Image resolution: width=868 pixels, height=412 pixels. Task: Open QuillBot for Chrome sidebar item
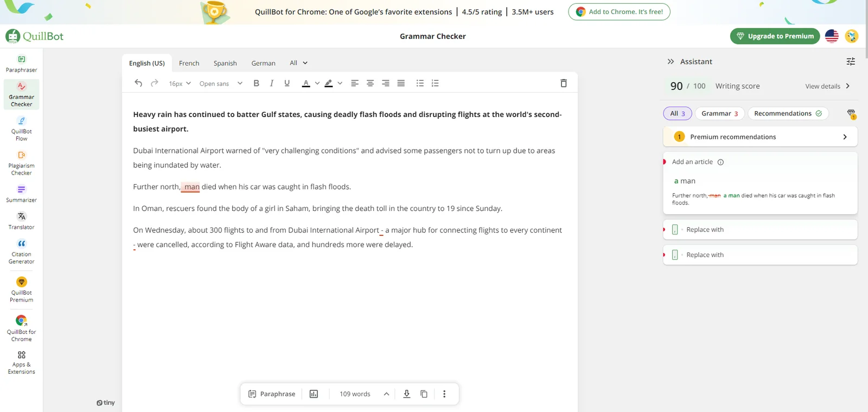click(22, 328)
